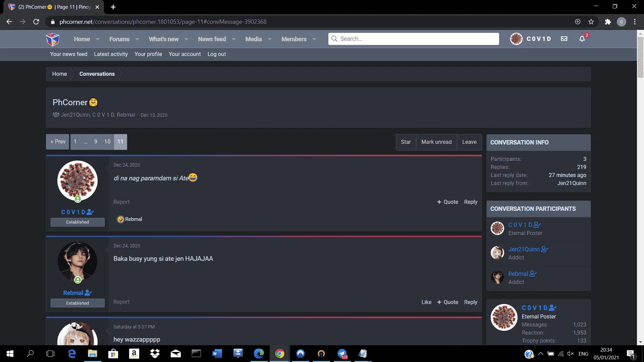Viewport: 644px width, 362px height.
Task: Go to Prev page
Action: pyautogui.click(x=58, y=142)
